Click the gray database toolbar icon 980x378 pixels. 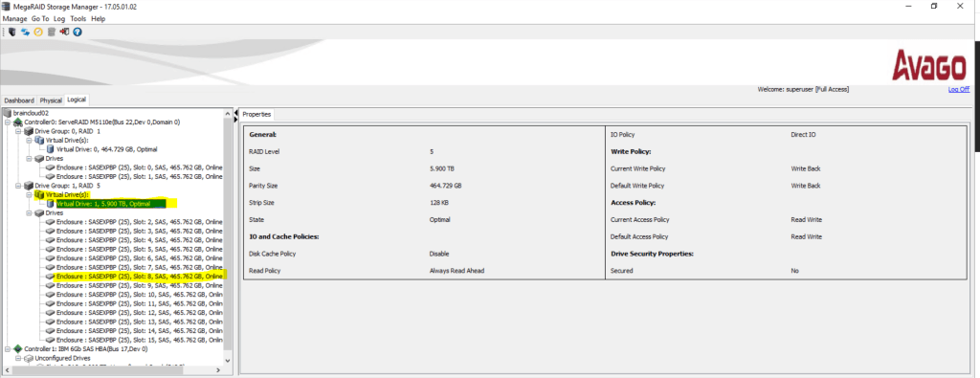pyautogui.click(x=52, y=32)
